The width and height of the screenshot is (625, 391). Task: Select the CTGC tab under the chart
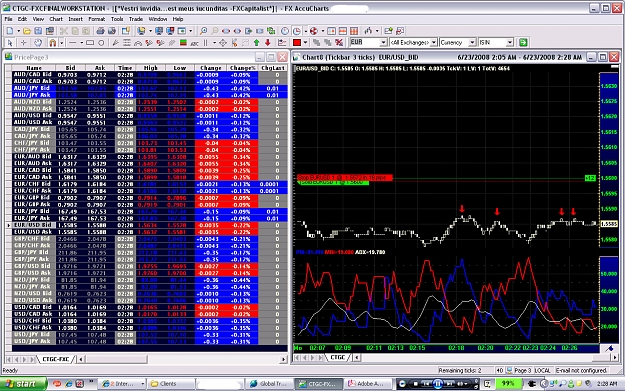[x=338, y=357]
